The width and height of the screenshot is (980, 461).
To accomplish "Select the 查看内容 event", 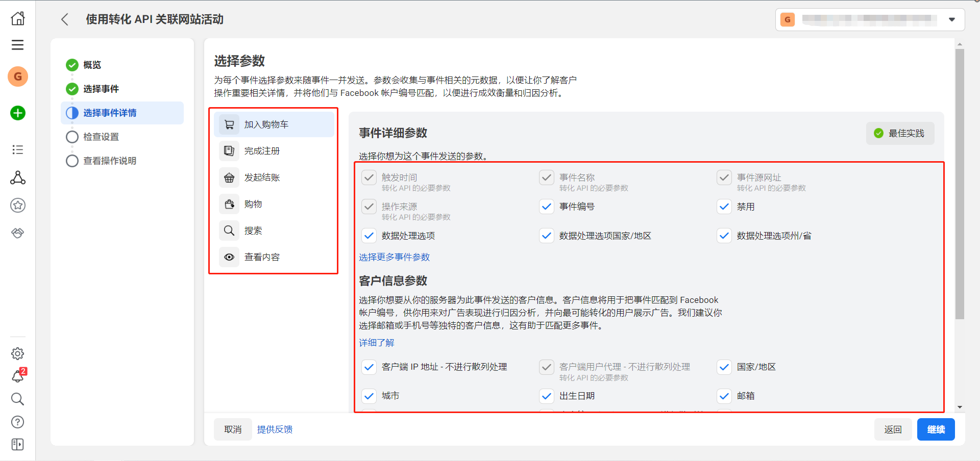I will click(x=274, y=257).
